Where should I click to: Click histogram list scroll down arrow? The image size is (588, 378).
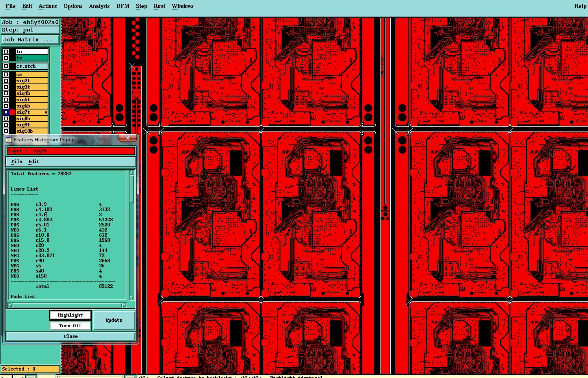coord(132,298)
